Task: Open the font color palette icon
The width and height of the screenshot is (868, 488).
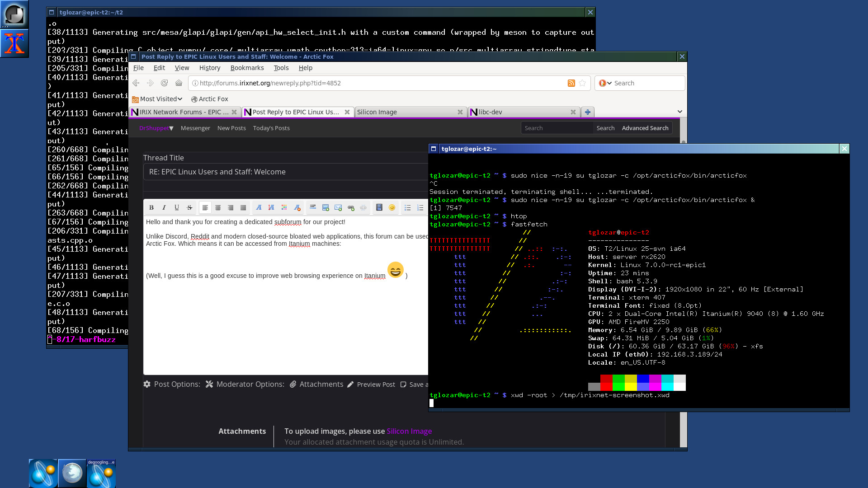Action: click(284, 207)
